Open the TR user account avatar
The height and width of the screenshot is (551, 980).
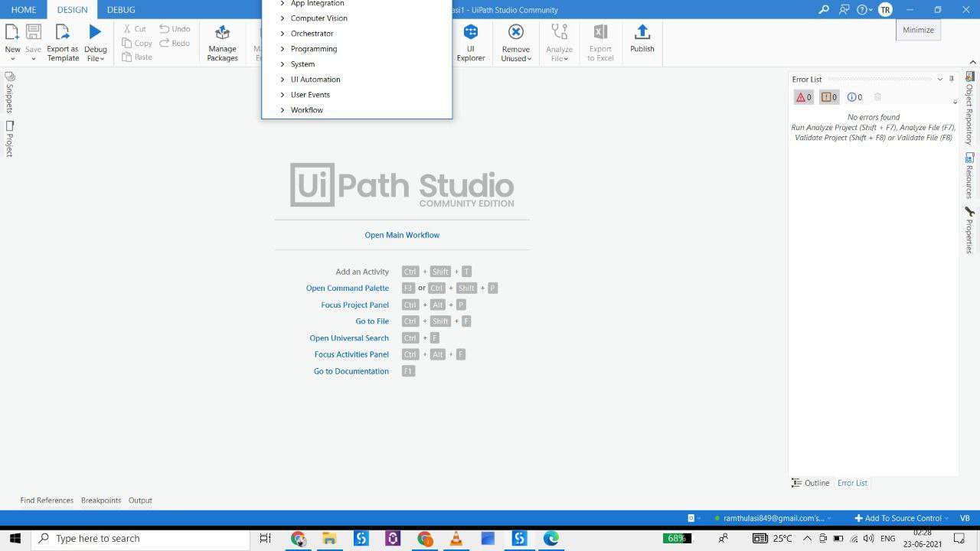tap(885, 9)
